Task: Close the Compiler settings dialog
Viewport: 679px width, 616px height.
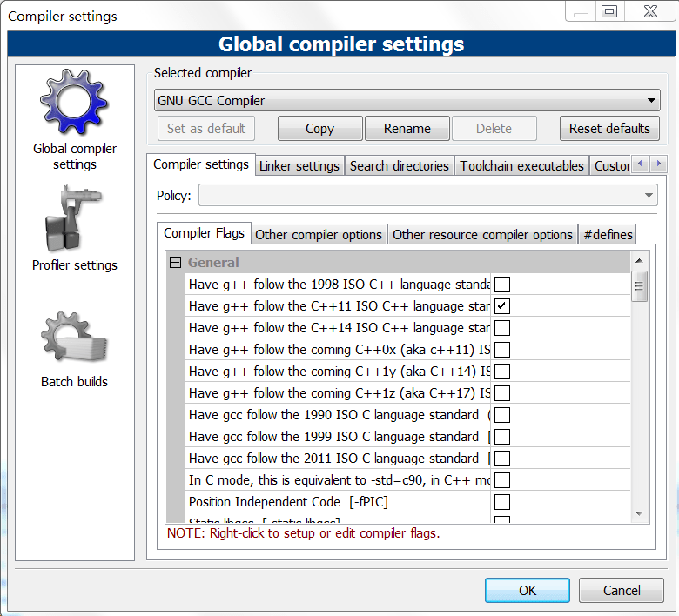Action: [x=650, y=11]
